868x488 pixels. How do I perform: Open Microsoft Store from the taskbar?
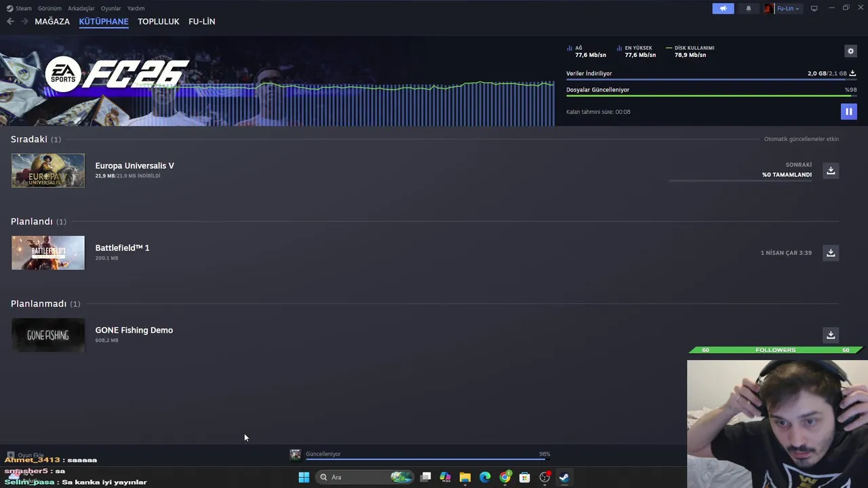click(x=524, y=477)
